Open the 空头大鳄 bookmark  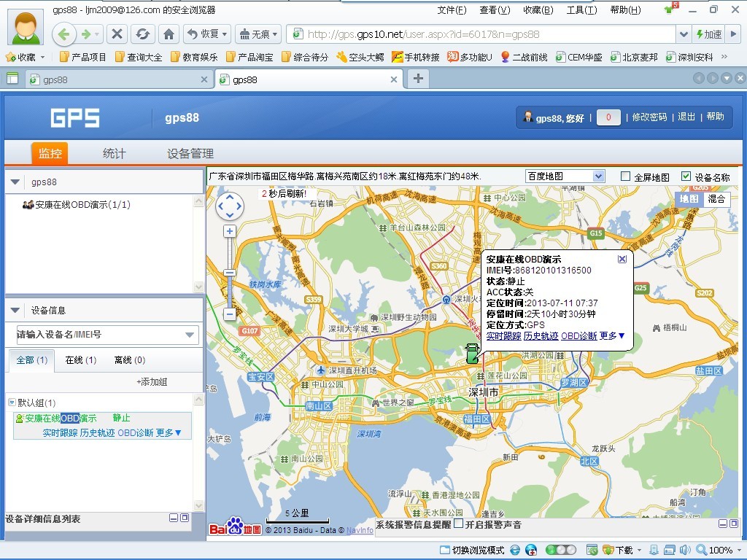coord(360,57)
